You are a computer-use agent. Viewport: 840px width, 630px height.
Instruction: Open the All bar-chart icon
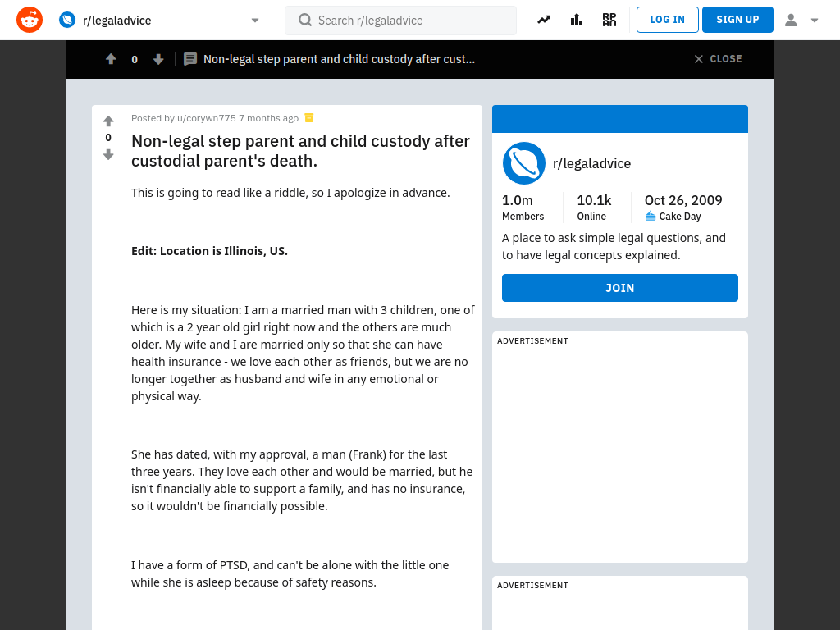pos(577,20)
